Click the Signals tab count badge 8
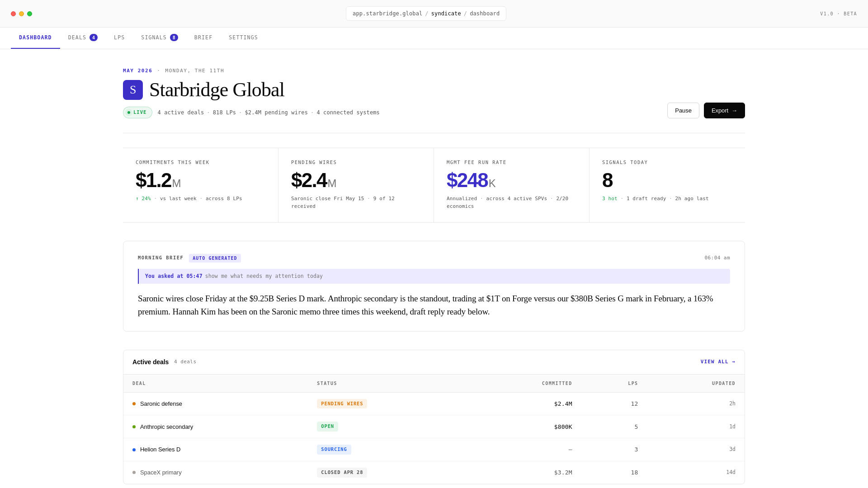This screenshot has height=488, width=868. pyautogui.click(x=174, y=38)
